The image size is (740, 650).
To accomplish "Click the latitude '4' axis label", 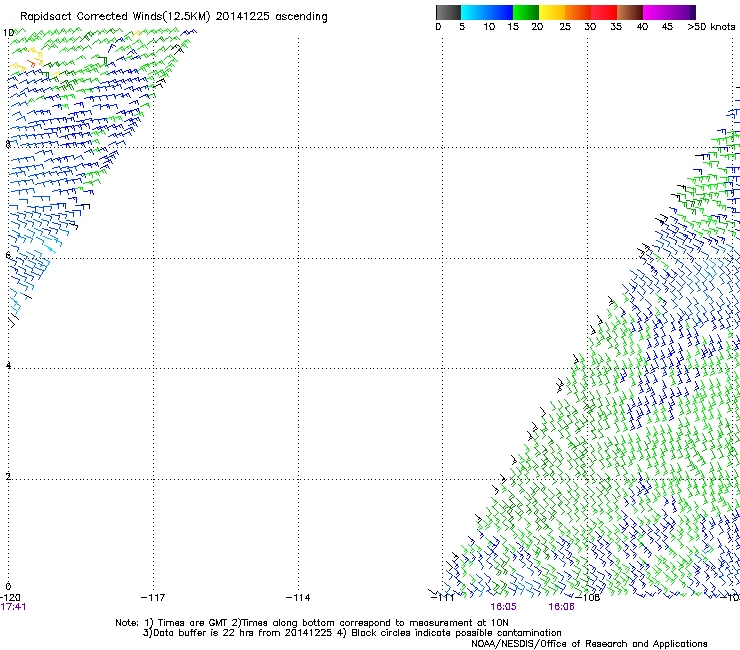I will [x=8, y=365].
